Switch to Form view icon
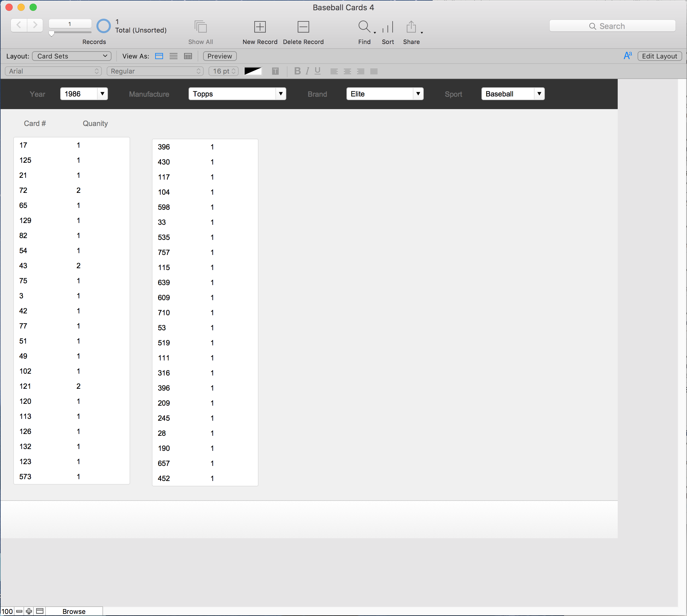 (159, 56)
